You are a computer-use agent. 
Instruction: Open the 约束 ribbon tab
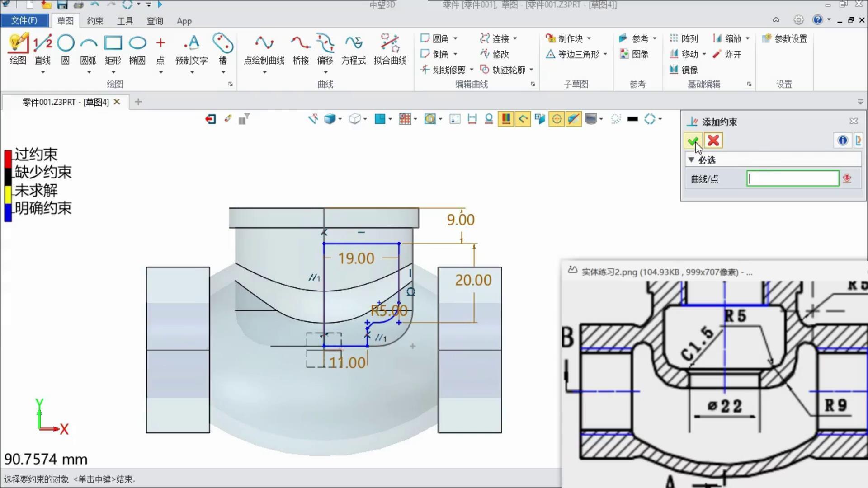coord(95,21)
